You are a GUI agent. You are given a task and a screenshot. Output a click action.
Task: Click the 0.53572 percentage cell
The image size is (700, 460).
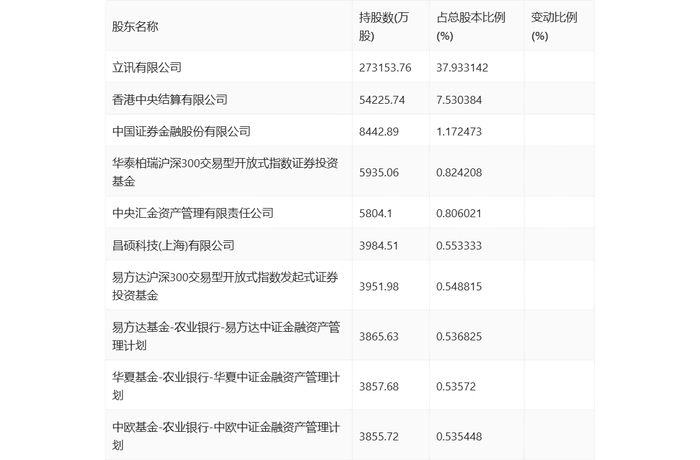coord(456,386)
